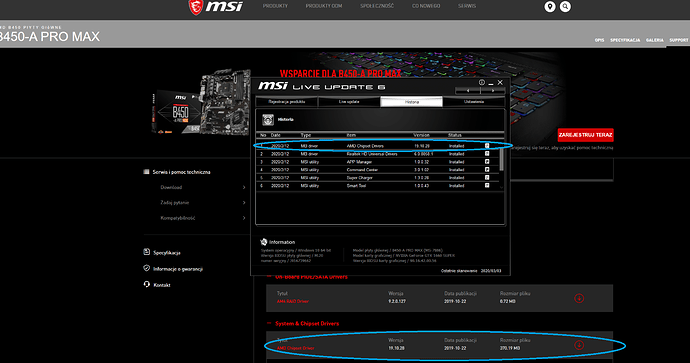Image resolution: width=690 pixels, height=363 pixels.
Task: Click the Information icon in Live Update
Action: tap(264, 242)
